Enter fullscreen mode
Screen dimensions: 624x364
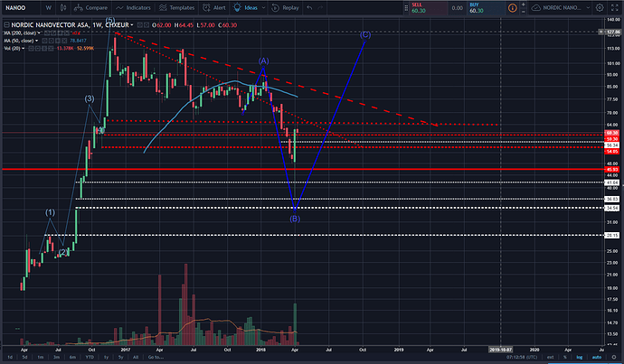614,7
